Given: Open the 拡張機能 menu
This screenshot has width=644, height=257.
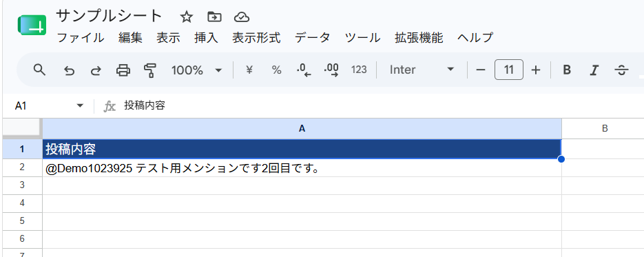Looking at the screenshot, I should (x=419, y=38).
